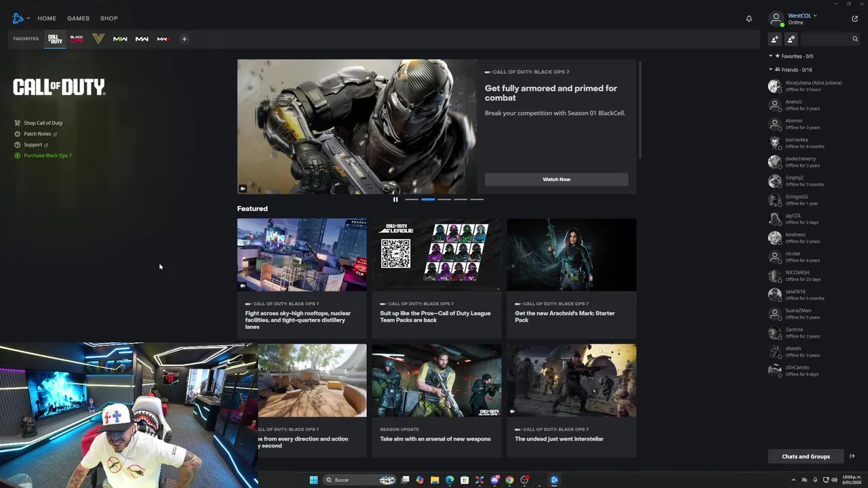Go to the HOME tab
Screen dimensions: 868x488
coord(47,18)
